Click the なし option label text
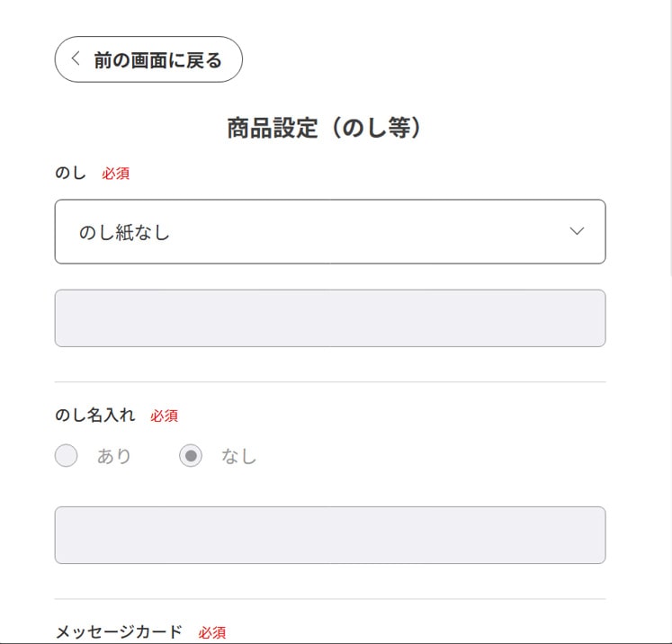 pyautogui.click(x=238, y=457)
